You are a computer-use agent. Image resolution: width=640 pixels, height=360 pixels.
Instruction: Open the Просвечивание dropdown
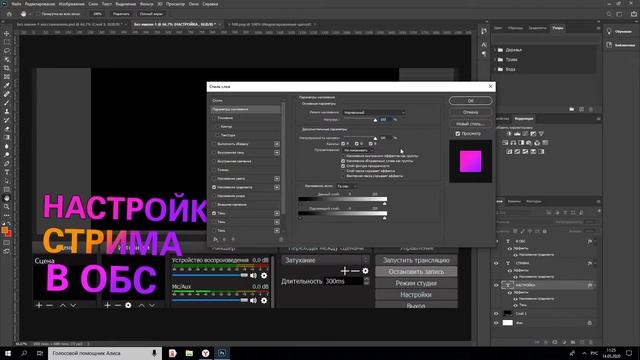tap(358, 150)
